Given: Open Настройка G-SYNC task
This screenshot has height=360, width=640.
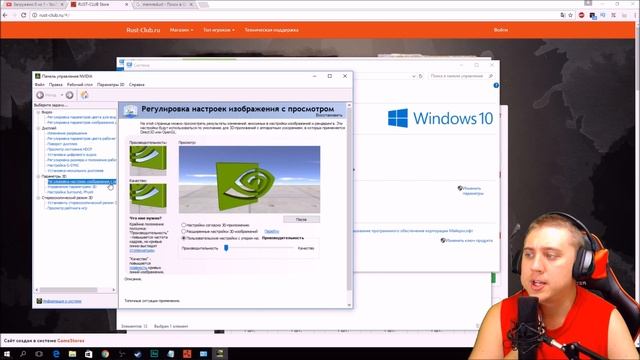Looking at the screenshot, I should coord(63,165).
